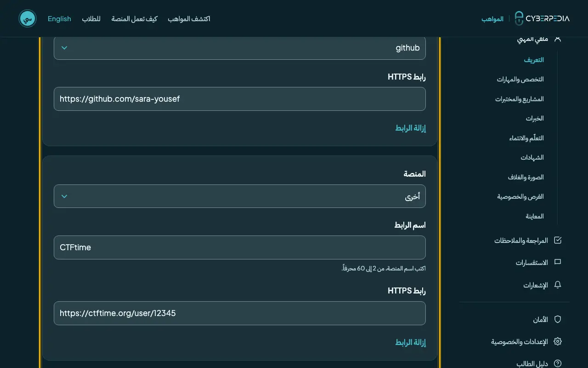Open اكتشف المواهب in top navigation
Screen dimensions: 588x368
(189, 19)
